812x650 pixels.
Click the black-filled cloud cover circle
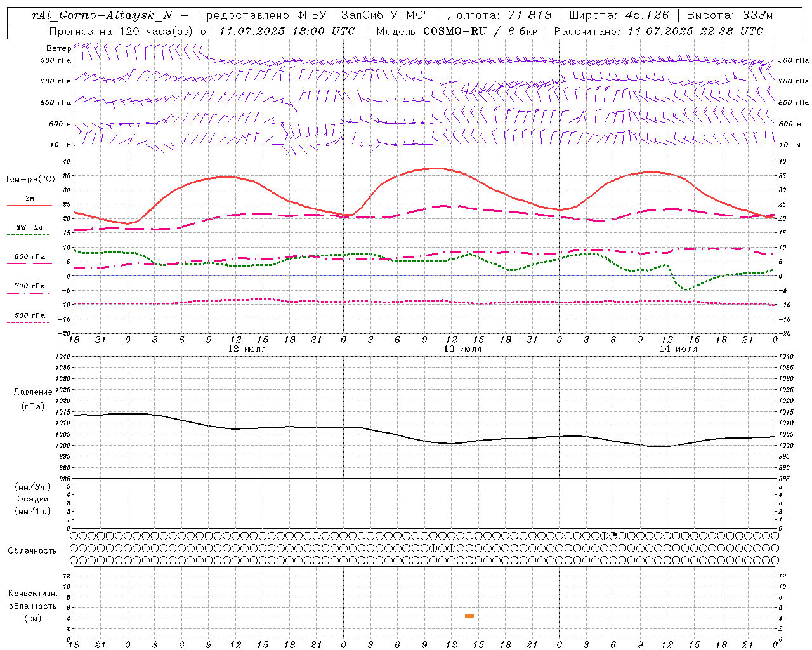(614, 535)
